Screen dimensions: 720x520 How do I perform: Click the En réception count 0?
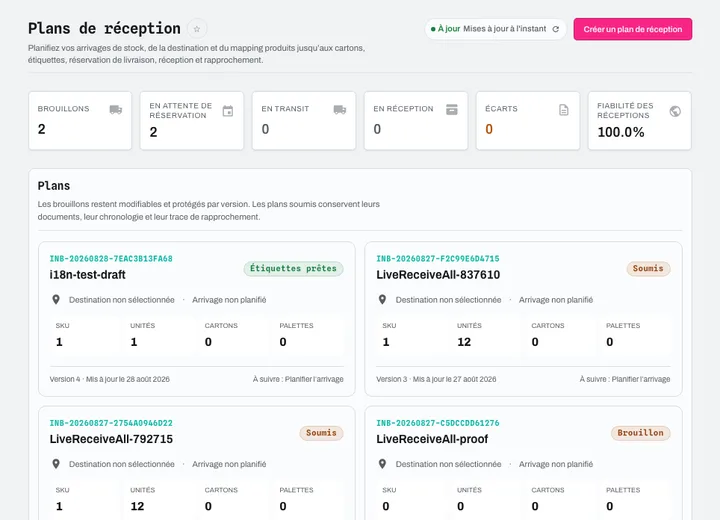pyautogui.click(x=377, y=129)
